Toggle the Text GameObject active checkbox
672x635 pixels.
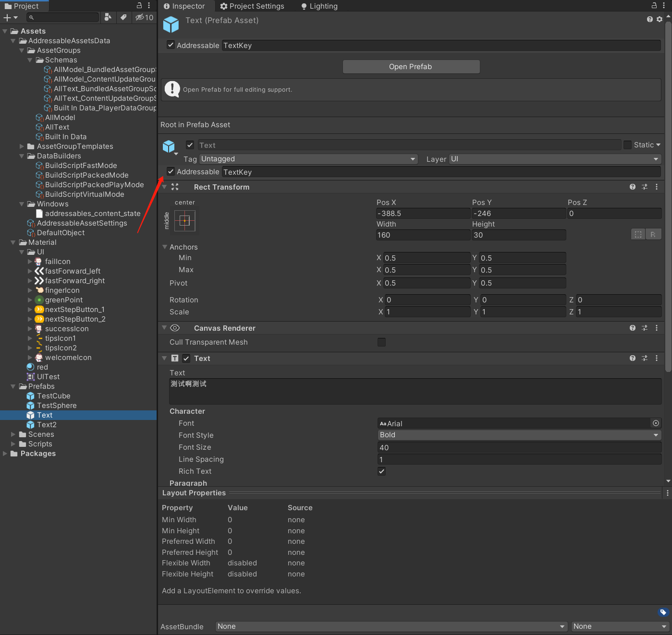[190, 145]
